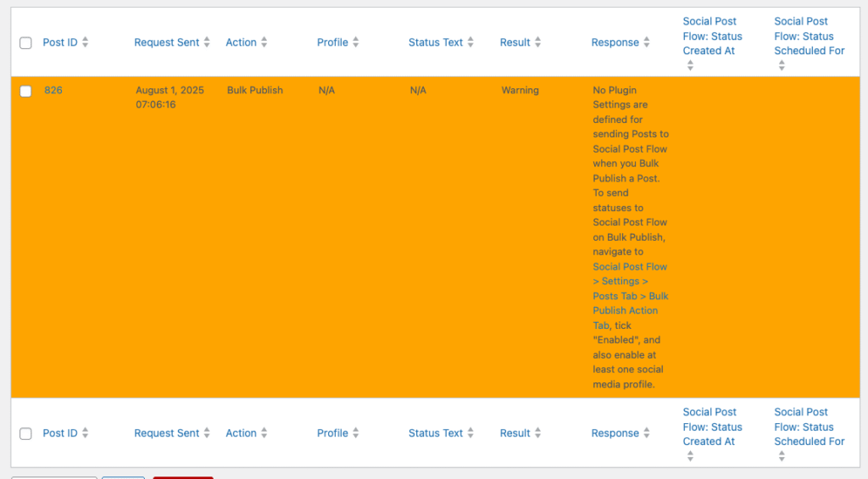Click sort arrows beside header Action
Viewport: 868px width, 479px height.
pos(264,42)
